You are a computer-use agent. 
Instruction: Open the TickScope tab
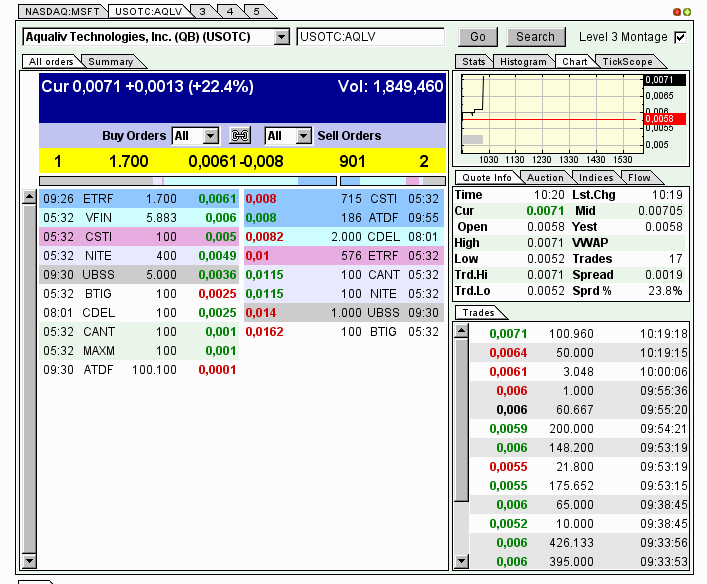point(627,62)
